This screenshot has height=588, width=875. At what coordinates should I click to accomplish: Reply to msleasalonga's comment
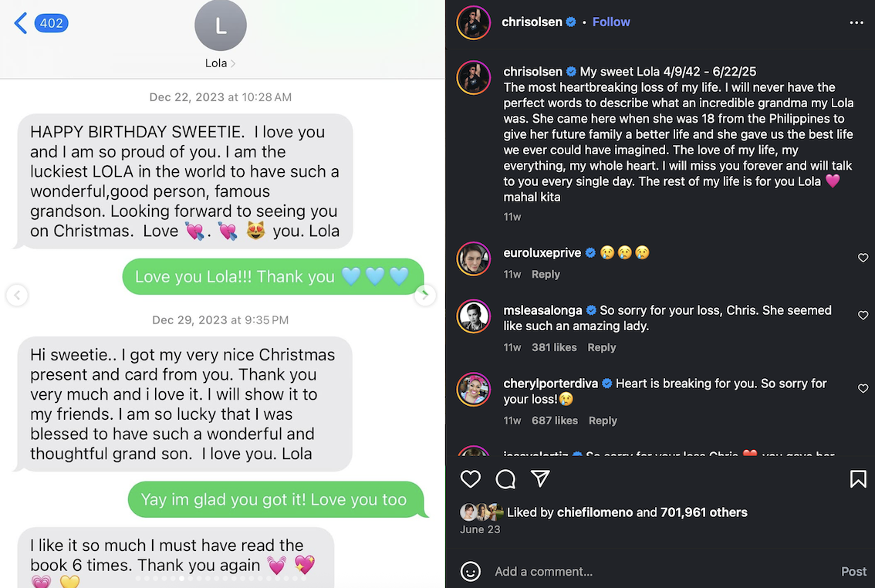601,347
